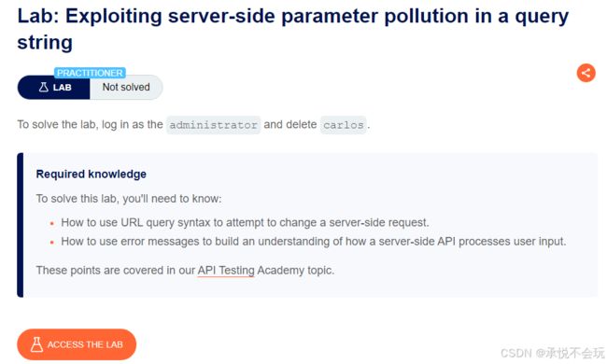Image resolution: width=607 pixels, height=364 pixels.
Task: Click the Not solved status indicator
Action: click(126, 87)
